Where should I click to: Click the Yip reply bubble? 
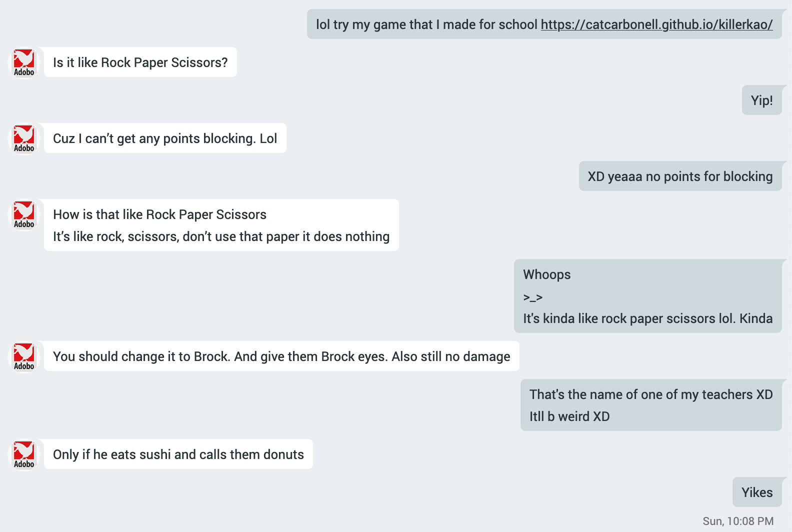coord(762,100)
